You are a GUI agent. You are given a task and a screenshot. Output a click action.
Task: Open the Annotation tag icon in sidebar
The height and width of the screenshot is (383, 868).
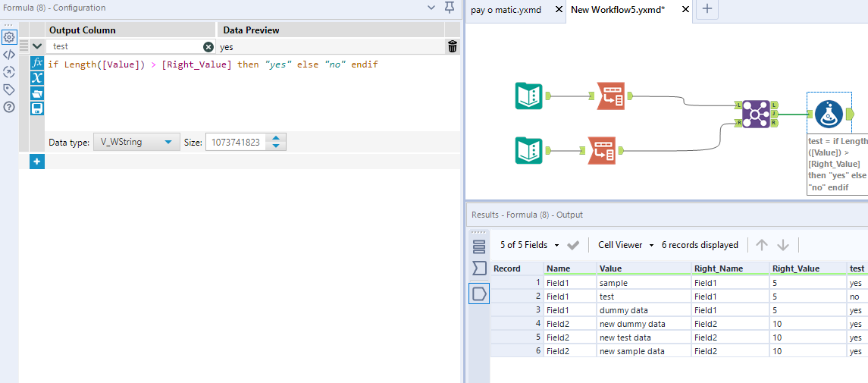point(9,89)
